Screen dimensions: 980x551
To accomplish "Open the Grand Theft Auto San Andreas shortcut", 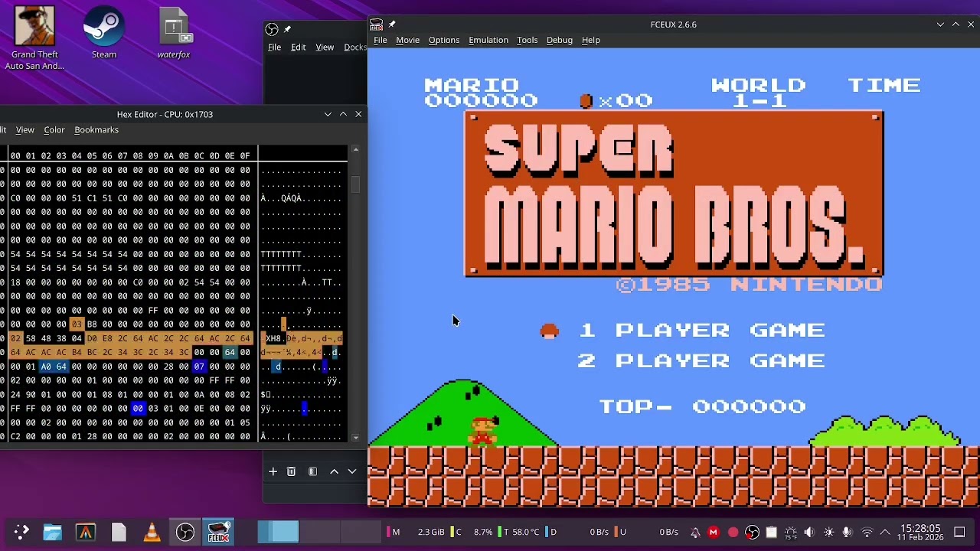I will [x=34, y=37].
